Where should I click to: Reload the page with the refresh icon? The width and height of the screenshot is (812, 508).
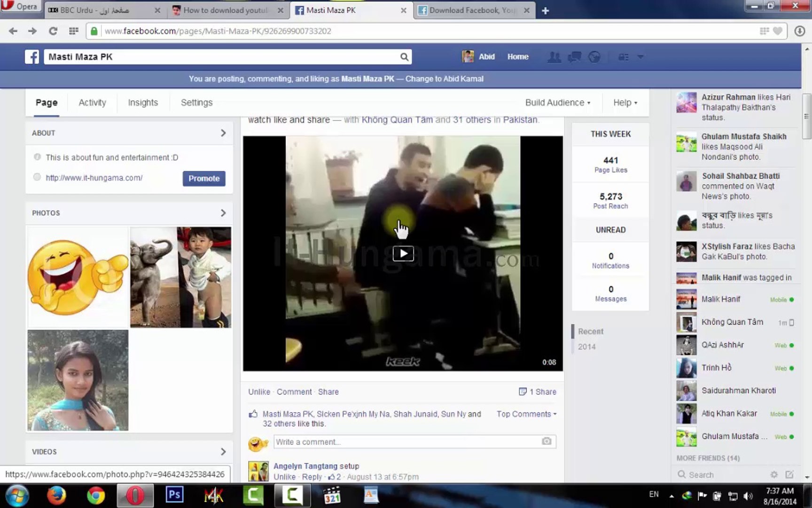[53, 31]
